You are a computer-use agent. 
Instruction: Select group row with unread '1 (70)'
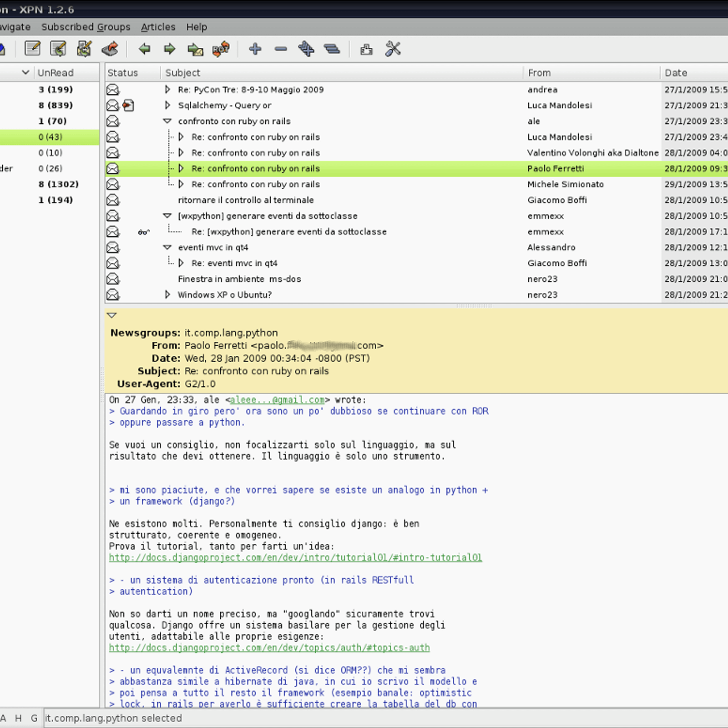(50, 121)
